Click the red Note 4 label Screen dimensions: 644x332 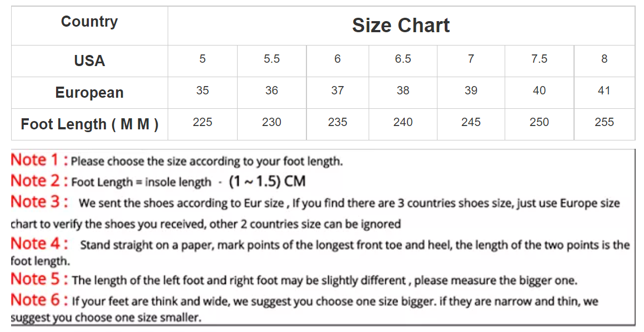(x=39, y=244)
